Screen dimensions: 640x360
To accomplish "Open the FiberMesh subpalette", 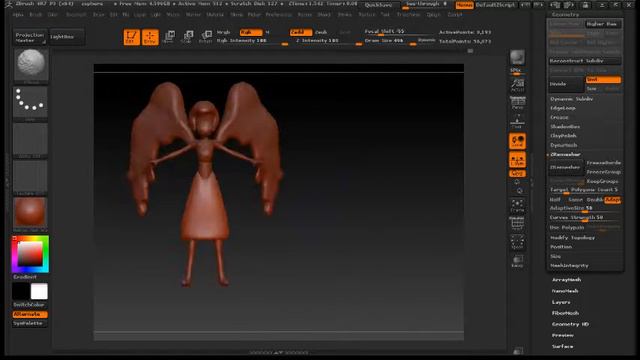I will 566,313.
